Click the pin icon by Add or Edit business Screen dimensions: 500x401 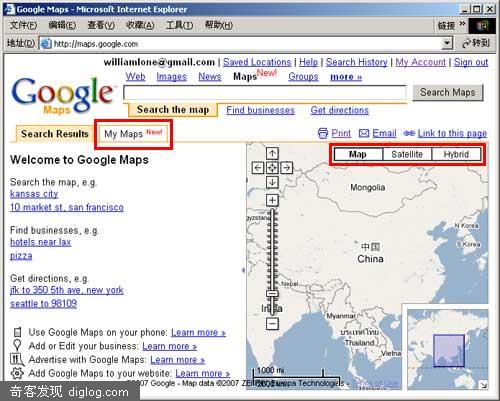[17, 345]
